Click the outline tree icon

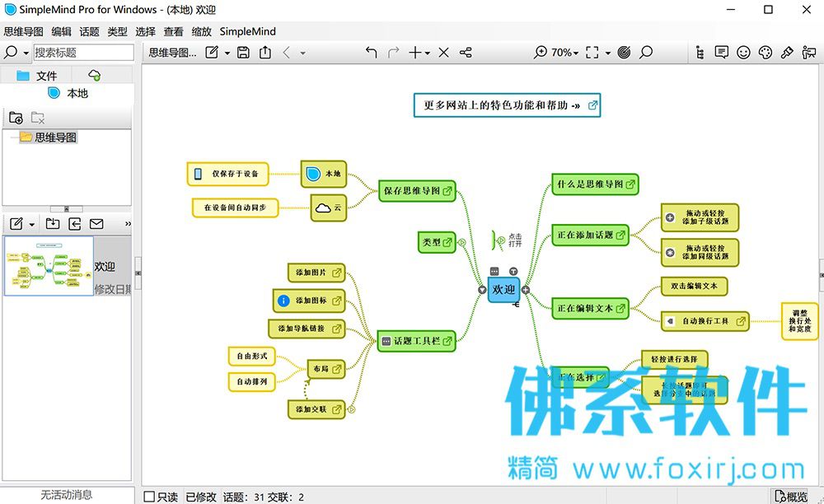(x=700, y=52)
